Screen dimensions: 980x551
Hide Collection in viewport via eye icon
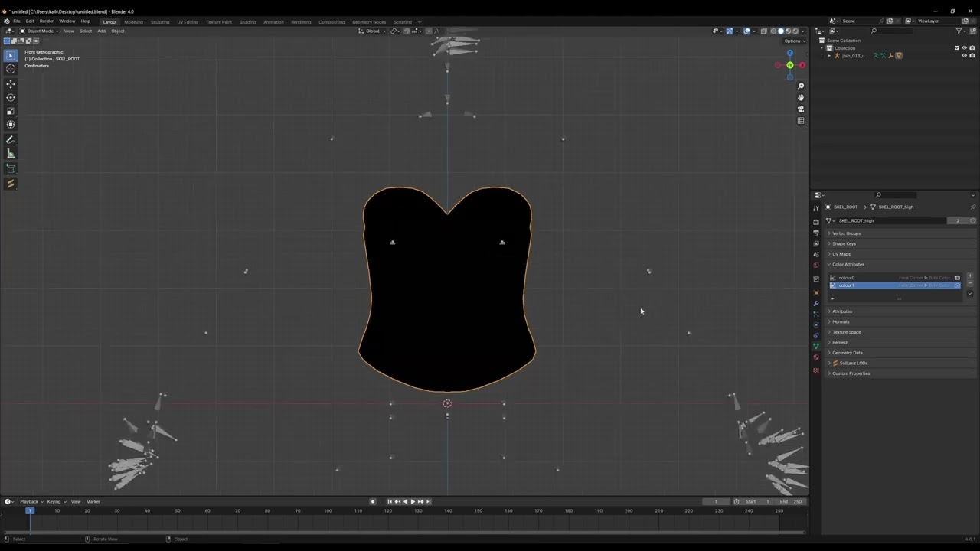click(x=964, y=48)
